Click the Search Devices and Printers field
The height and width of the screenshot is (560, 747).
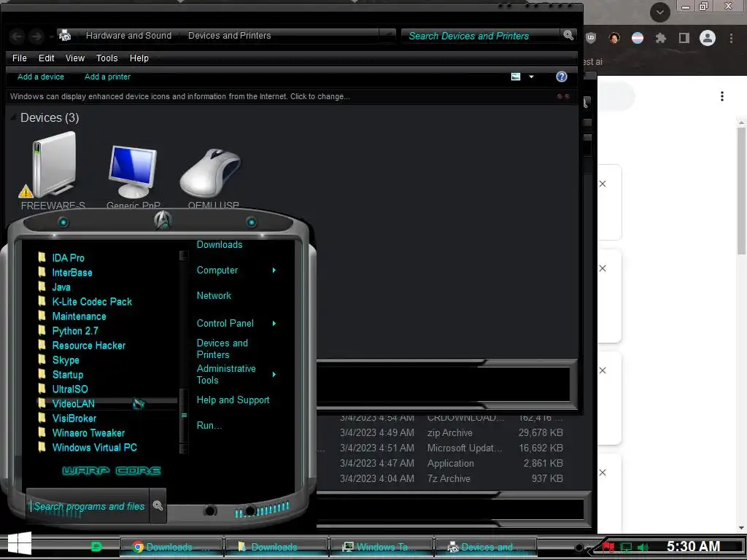[481, 36]
